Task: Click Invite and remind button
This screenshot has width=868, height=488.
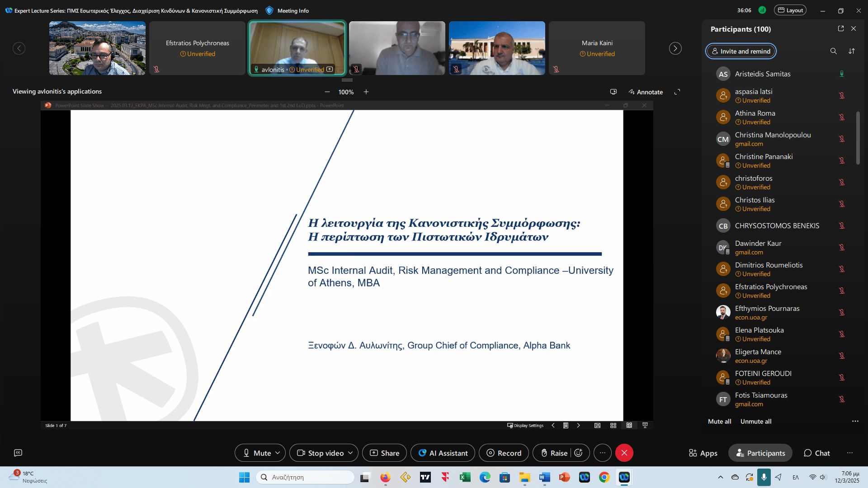Action: coord(741,51)
